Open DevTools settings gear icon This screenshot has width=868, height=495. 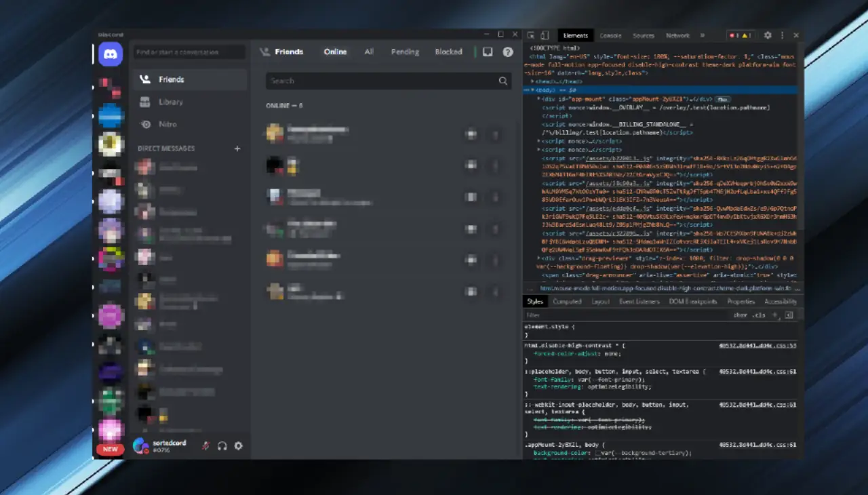[768, 35]
